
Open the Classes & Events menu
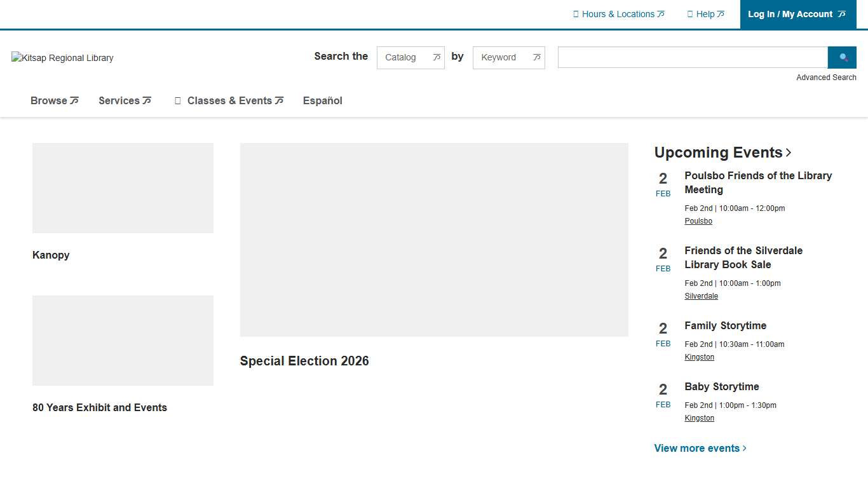coord(229,100)
